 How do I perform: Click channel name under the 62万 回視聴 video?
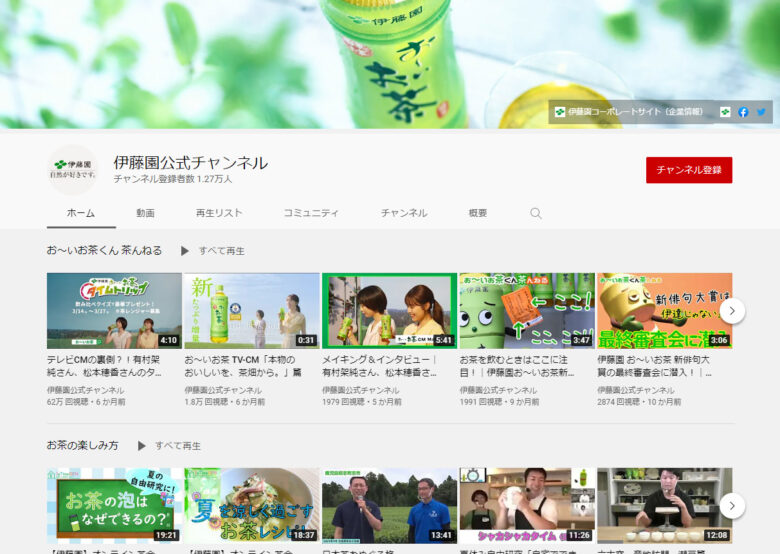coord(86,390)
